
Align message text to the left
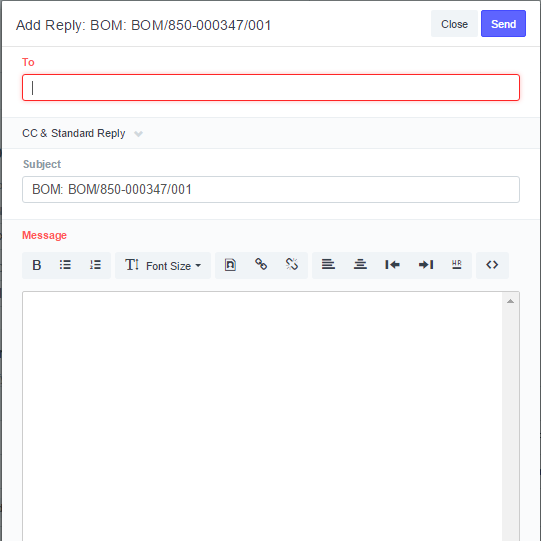[x=328, y=265]
